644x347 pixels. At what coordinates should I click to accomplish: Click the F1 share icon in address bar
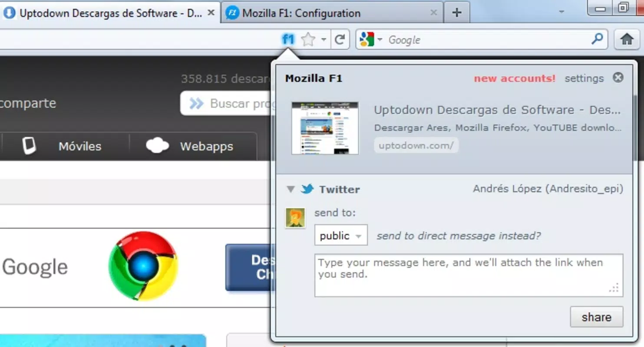pos(288,40)
